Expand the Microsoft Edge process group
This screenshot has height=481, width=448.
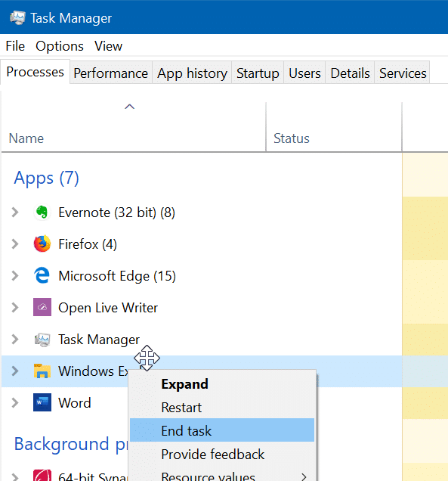(x=14, y=275)
